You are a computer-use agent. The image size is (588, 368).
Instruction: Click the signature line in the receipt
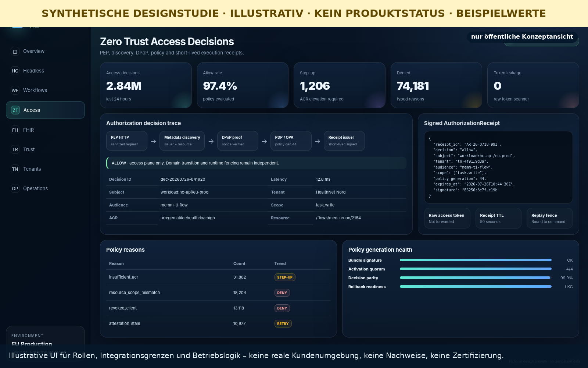tap(466, 190)
